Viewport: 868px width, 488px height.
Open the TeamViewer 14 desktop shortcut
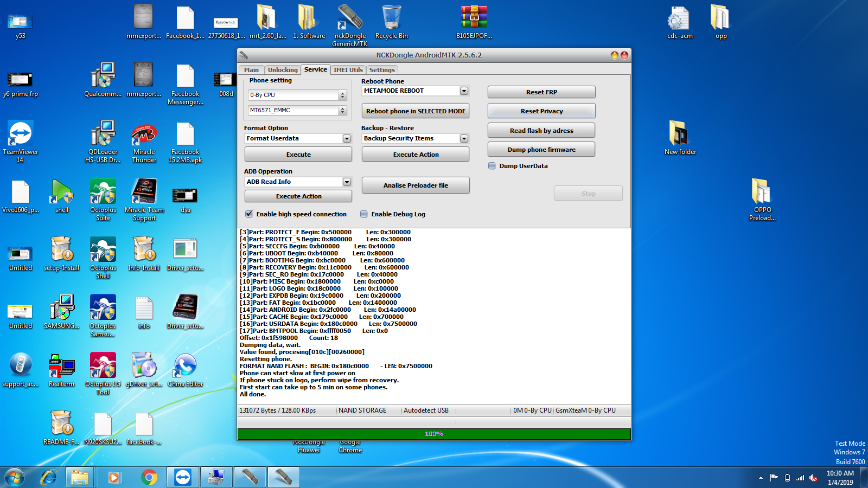(x=20, y=141)
